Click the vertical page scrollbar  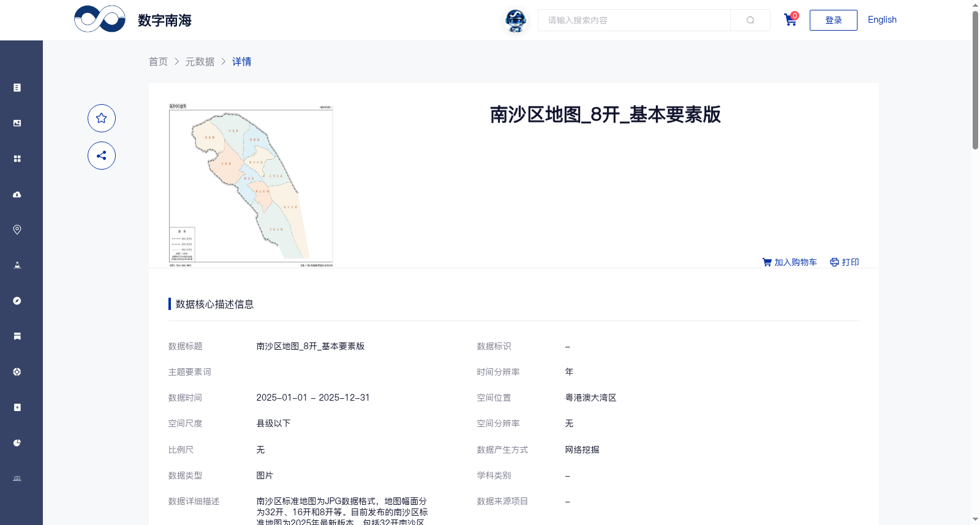coord(975,80)
